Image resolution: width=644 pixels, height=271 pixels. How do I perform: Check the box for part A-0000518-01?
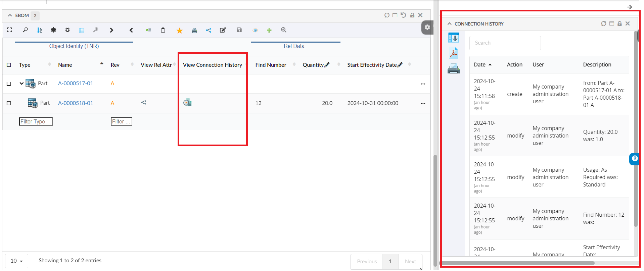[x=9, y=103]
